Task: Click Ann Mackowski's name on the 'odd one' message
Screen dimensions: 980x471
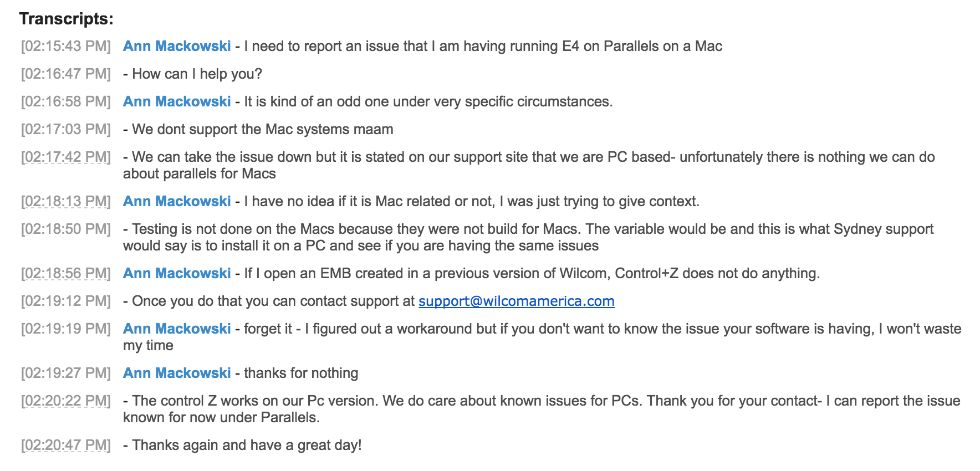Action: (177, 101)
